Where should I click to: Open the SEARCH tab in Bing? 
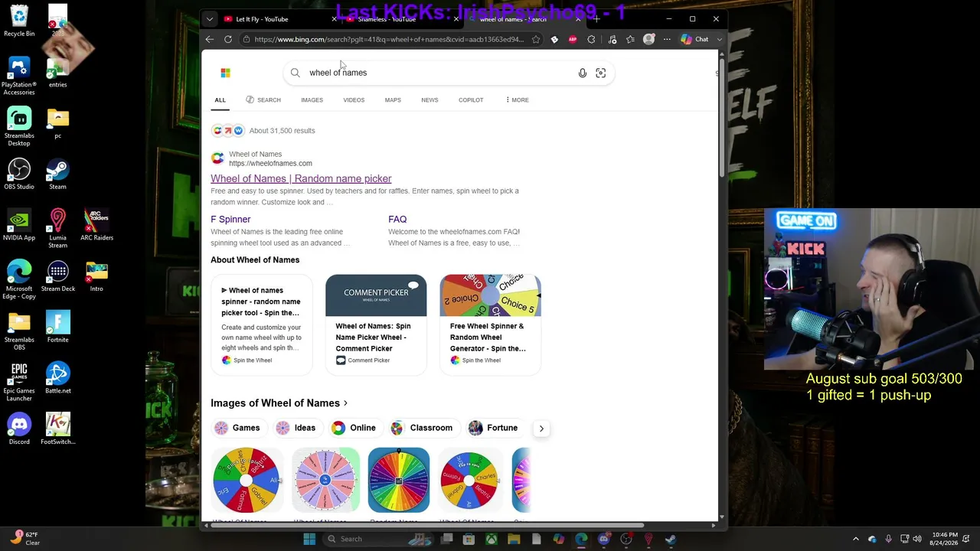click(263, 100)
